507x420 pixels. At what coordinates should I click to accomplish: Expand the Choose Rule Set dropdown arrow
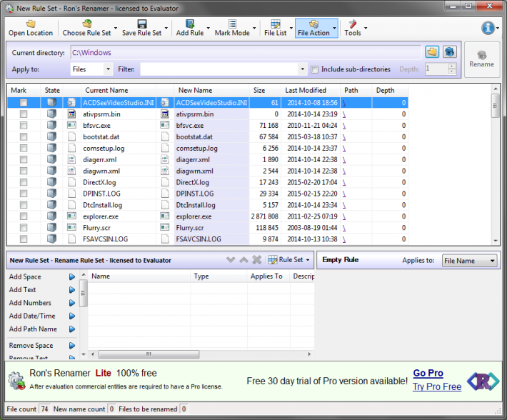tap(116, 28)
